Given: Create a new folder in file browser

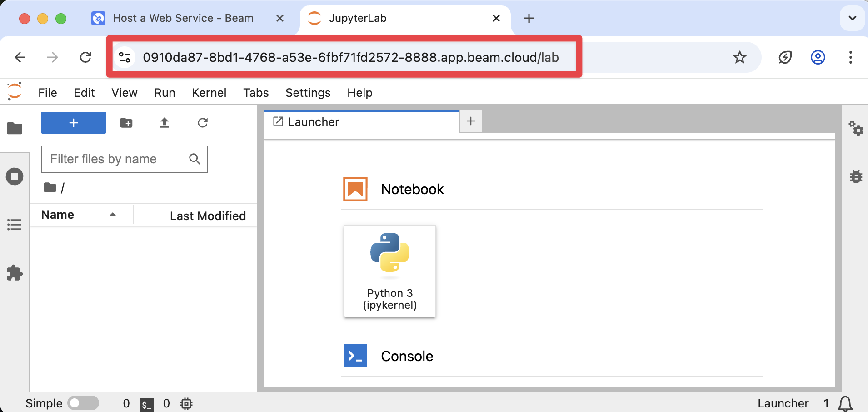Looking at the screenshot, I should coord(126,123).
